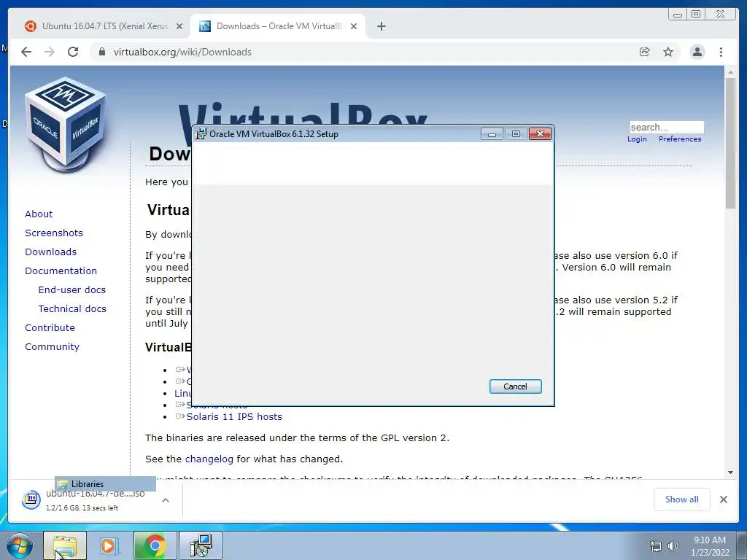Click Cancel in VirtualBox Setup dialog
The image size is (747, 560).
click(x=516, y=386)
